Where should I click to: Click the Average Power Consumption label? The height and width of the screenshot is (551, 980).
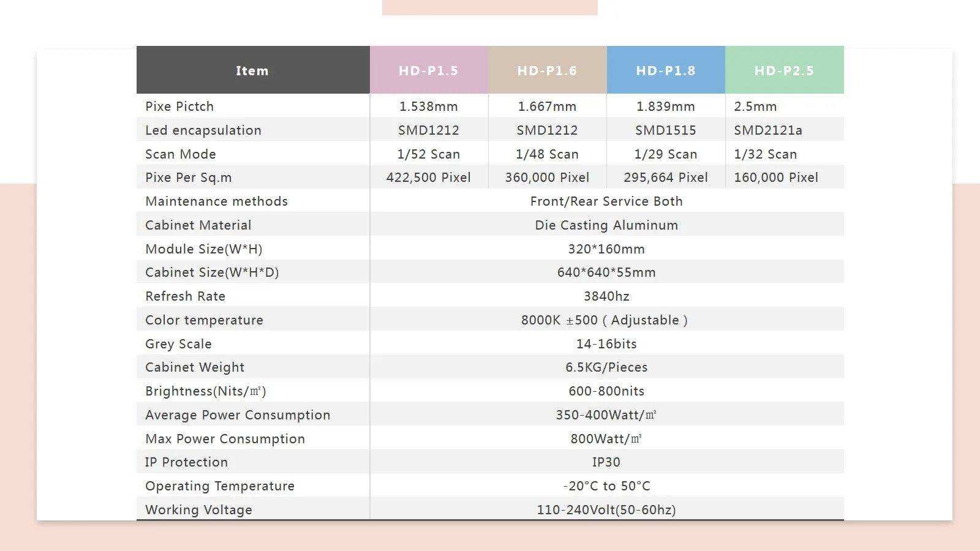pyautogui.click(x=238, y=415)
